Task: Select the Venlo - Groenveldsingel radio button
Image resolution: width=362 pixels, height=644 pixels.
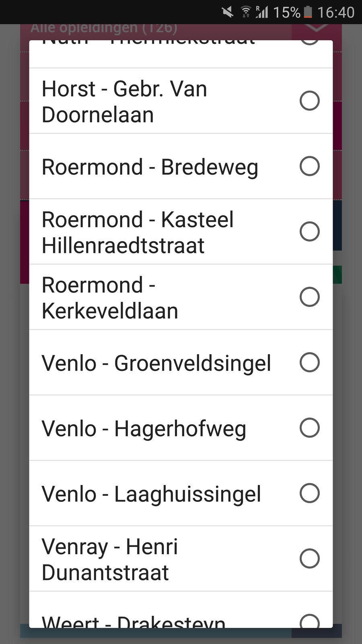Action: [309, 362]
